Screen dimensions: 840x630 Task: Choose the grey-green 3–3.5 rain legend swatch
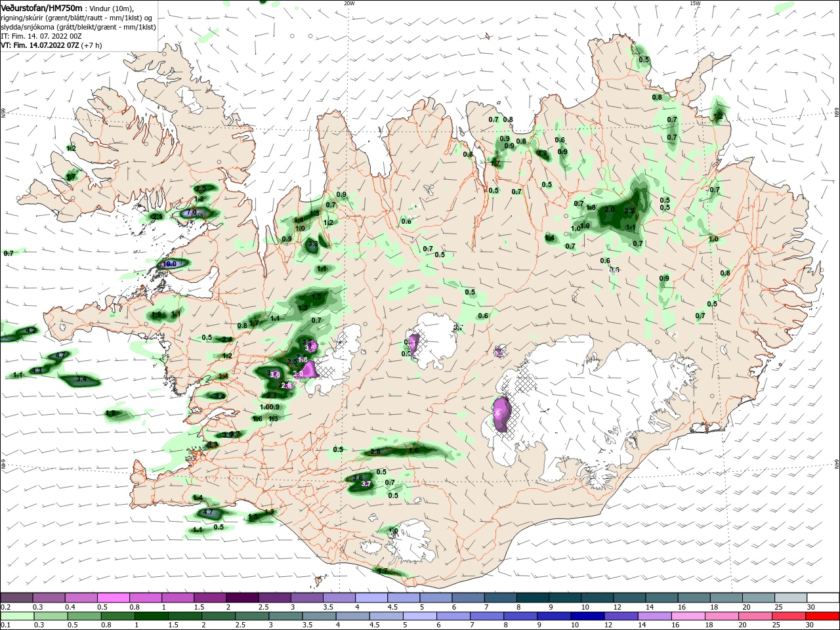coord(285,617)
